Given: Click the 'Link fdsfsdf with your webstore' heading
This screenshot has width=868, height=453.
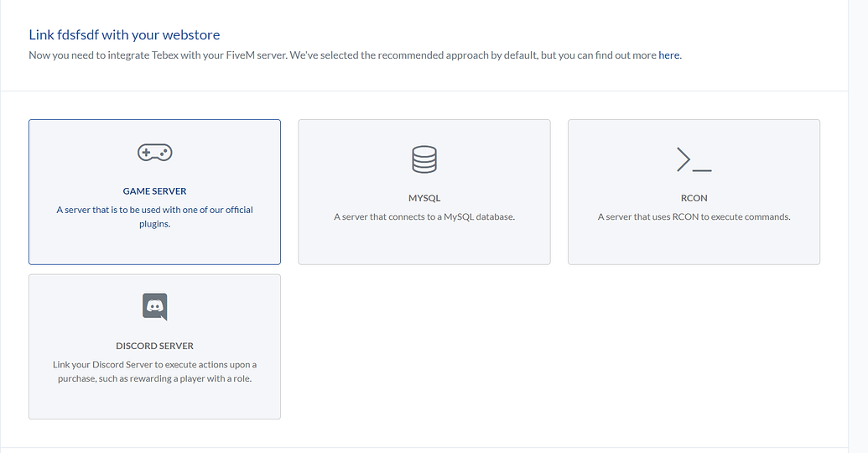Looking at the screenshot, I should [x=124, y=35].
